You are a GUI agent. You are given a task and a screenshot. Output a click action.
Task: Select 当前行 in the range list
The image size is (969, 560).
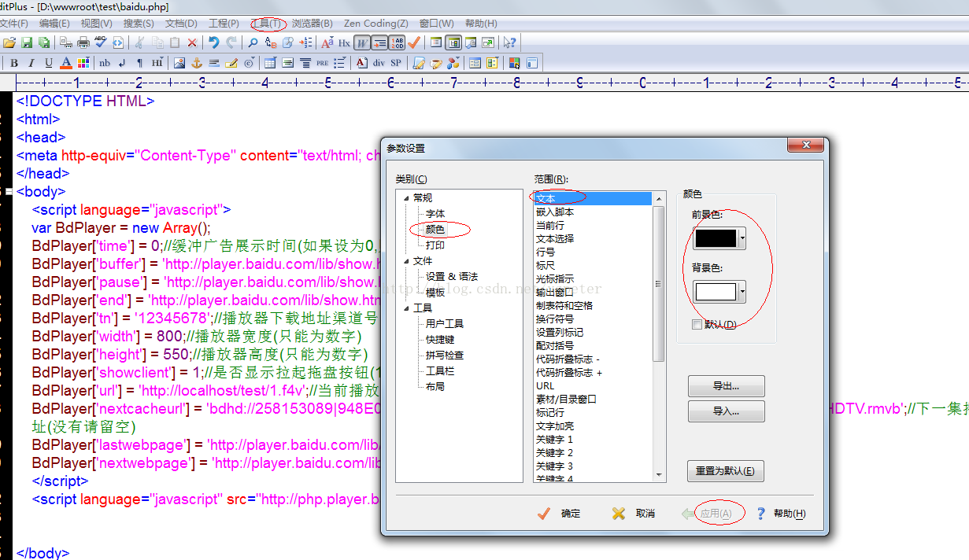pos(550,225)
